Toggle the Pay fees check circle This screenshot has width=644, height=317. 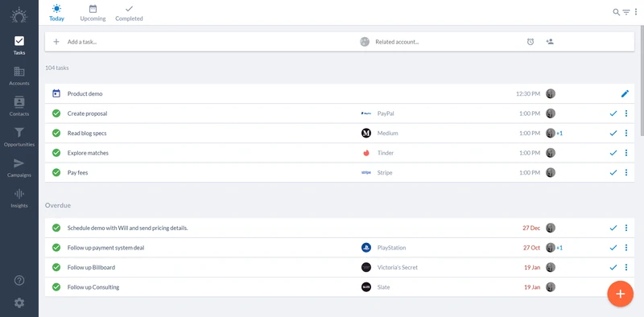click(56, 172)
